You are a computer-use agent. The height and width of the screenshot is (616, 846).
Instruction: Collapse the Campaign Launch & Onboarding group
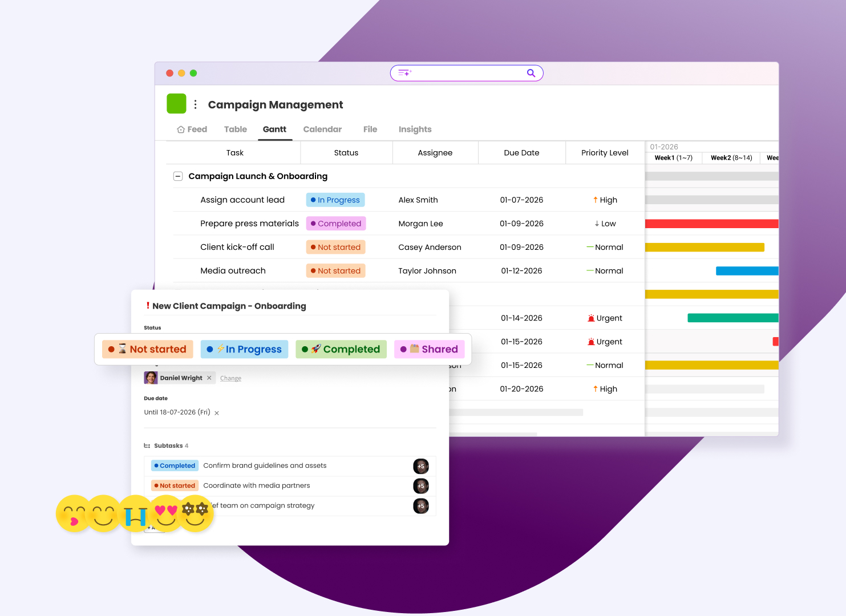178,176
